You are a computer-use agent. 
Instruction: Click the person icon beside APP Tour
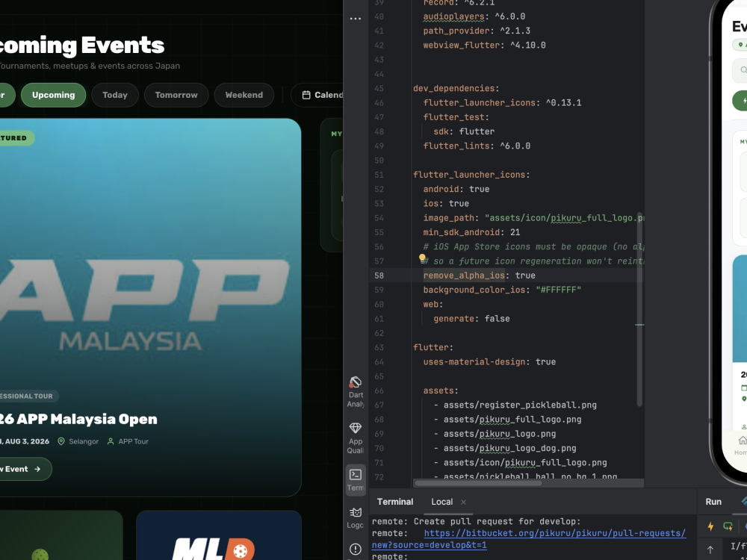[111, 441]
